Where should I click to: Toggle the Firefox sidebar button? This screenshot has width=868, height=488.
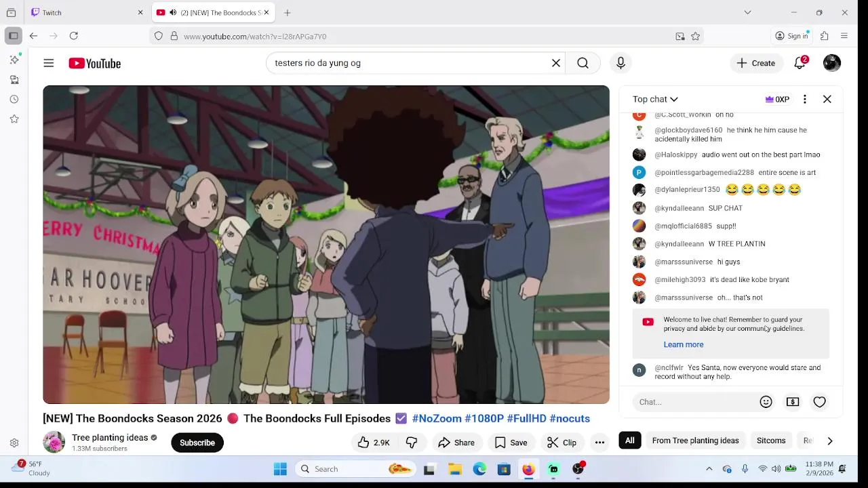click(x=14, y=36)
